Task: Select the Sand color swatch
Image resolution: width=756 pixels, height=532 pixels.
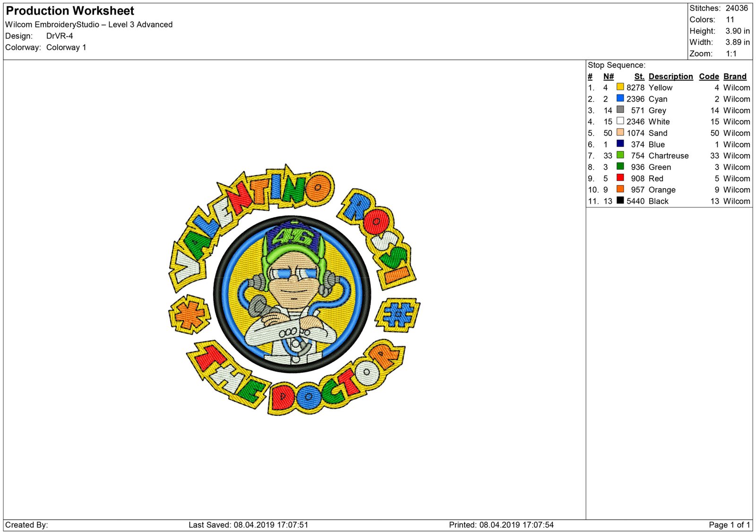Action: coord(620,132)
